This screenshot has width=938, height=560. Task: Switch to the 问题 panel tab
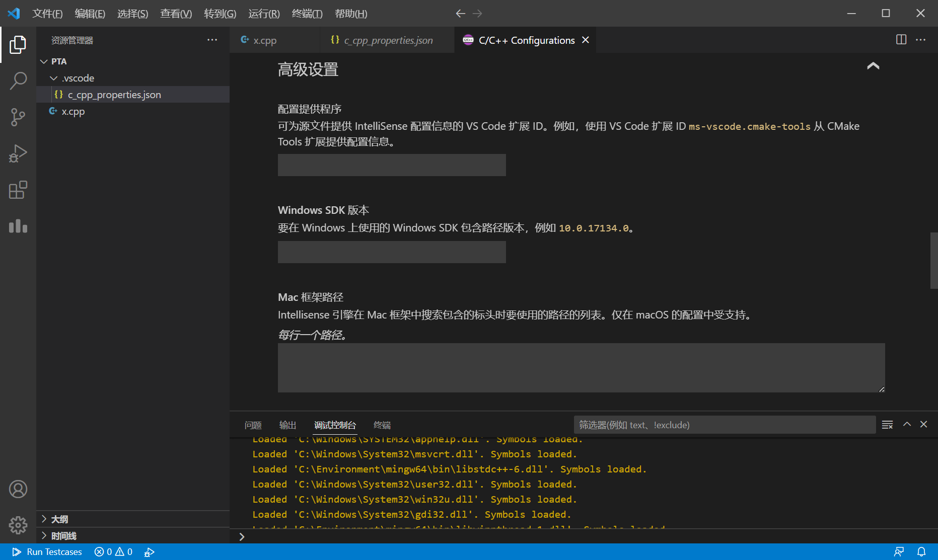(253, 425)
